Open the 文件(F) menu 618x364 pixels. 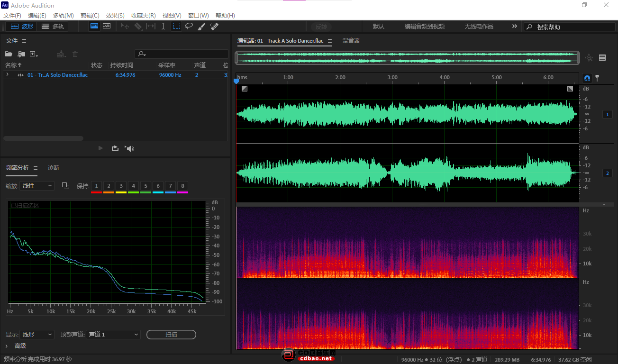(12, 16)
